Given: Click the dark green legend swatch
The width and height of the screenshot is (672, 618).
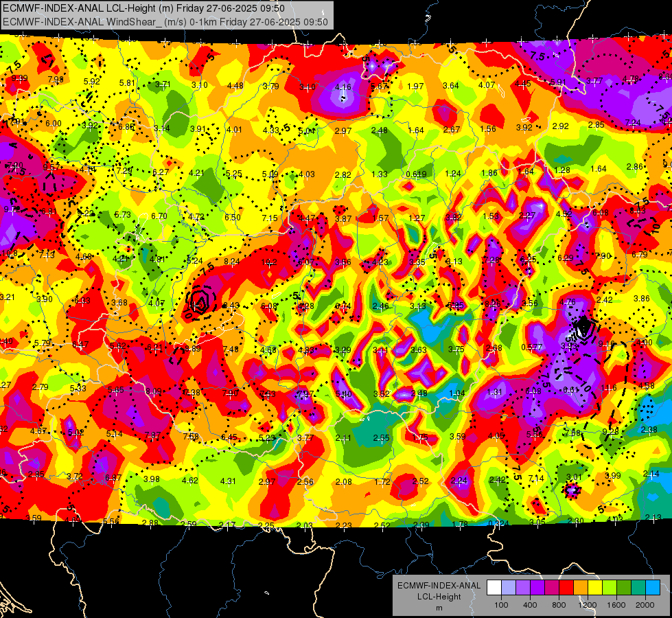Looking at the screenshot, I should tap(623, 588).
